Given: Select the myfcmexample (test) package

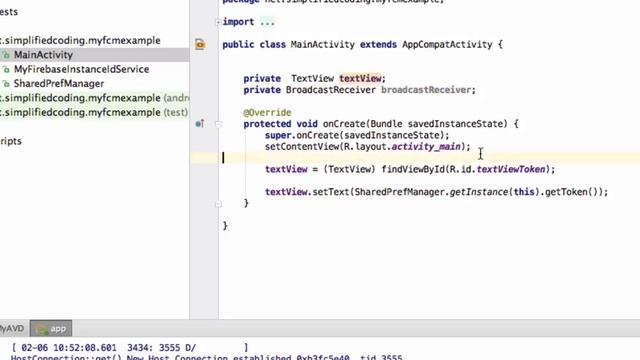Looking at the screenshot, I should [x=94, y=112].
